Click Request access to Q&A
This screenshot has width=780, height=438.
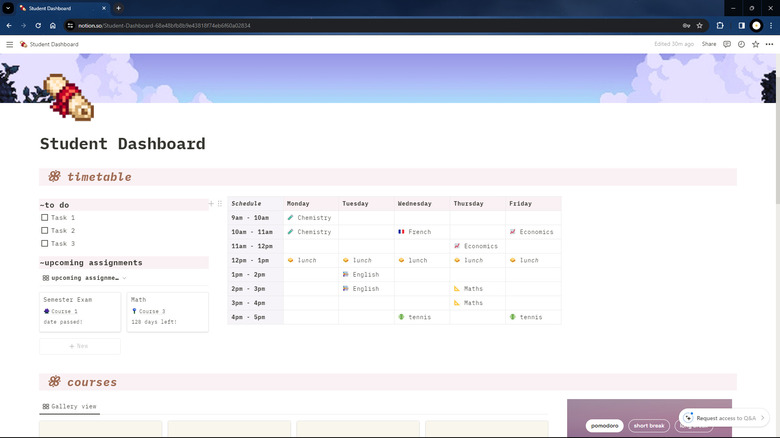(x=724, y=418)
